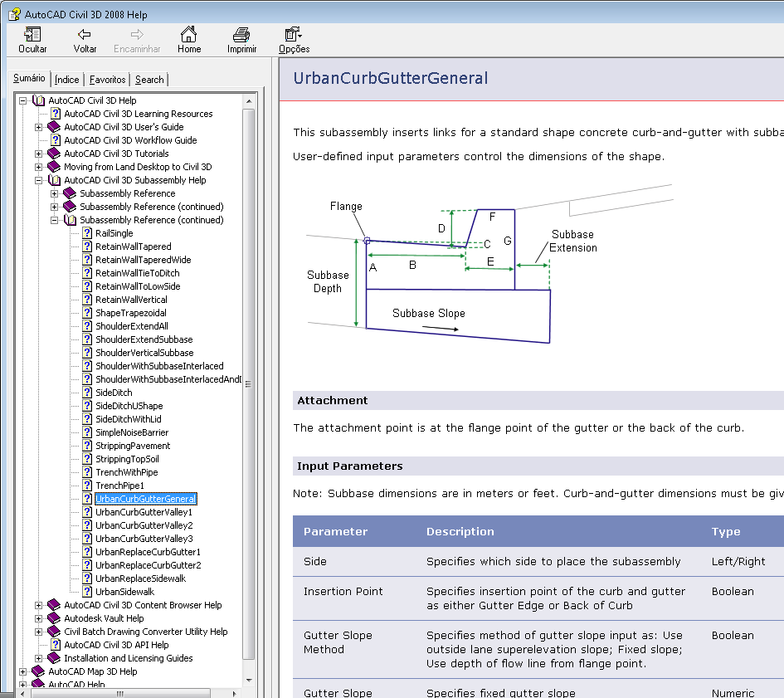Click the page icon beside SimpleNoiseBarrier

pos(87,432)
